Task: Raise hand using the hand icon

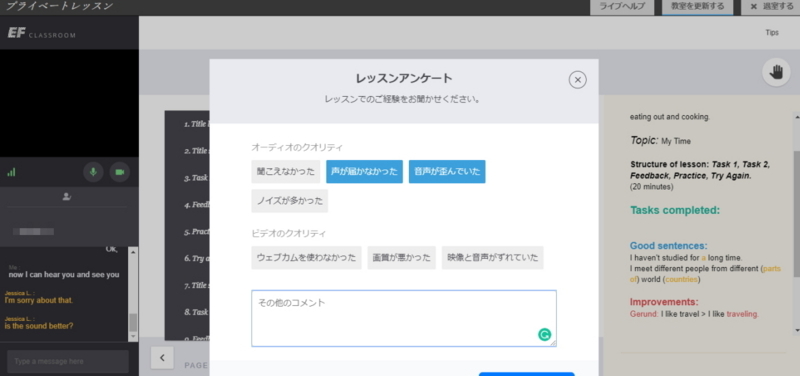Action: point(776,72)
